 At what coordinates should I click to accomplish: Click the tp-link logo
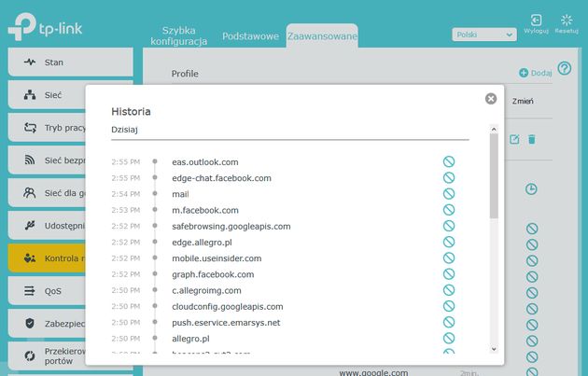coord(45,26)
